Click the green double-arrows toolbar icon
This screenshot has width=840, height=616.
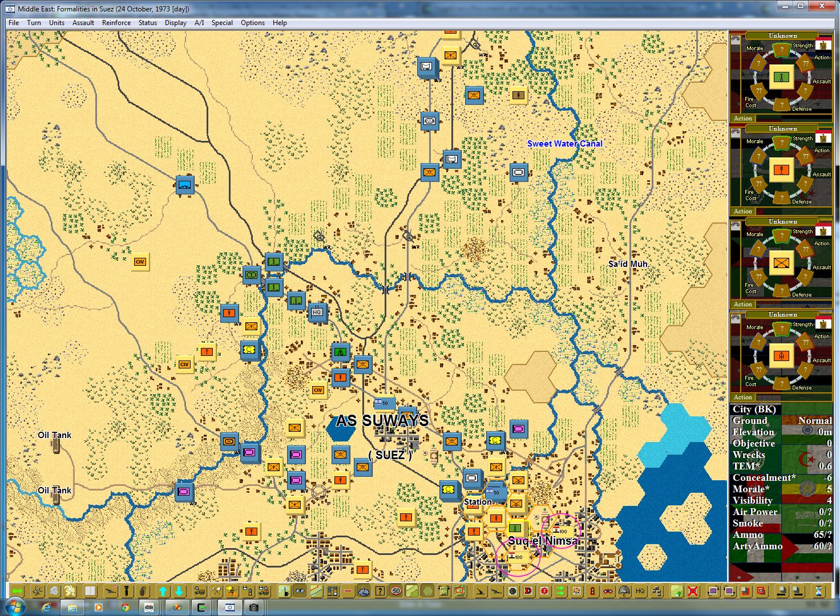coord(560,591)
